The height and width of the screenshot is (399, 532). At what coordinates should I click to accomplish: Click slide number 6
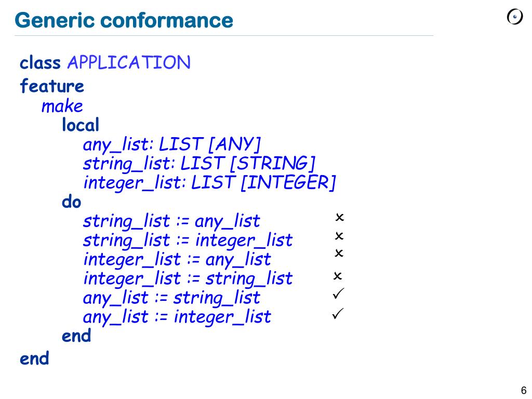pos(524,390)
